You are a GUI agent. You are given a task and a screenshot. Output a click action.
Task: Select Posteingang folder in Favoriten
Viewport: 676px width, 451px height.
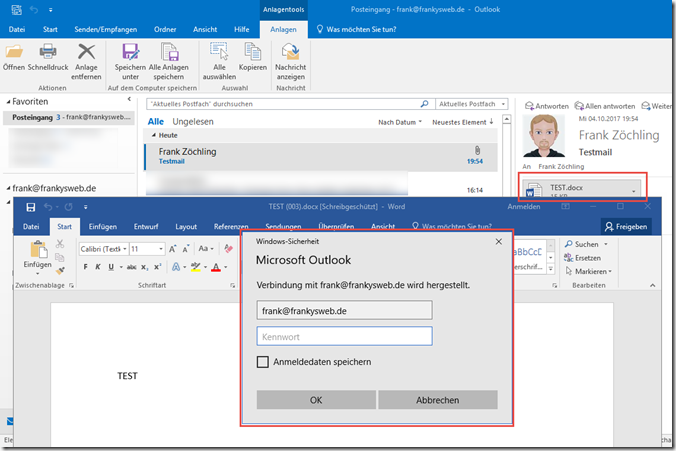[x=69, y=117]
